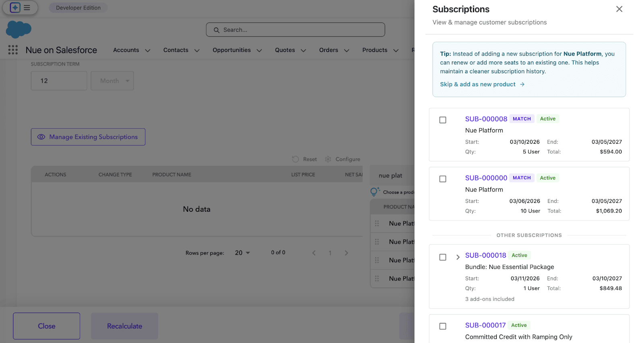Click drag handle of fourth Nue Plat row
644x343 pixels.
tap(377, 279)
